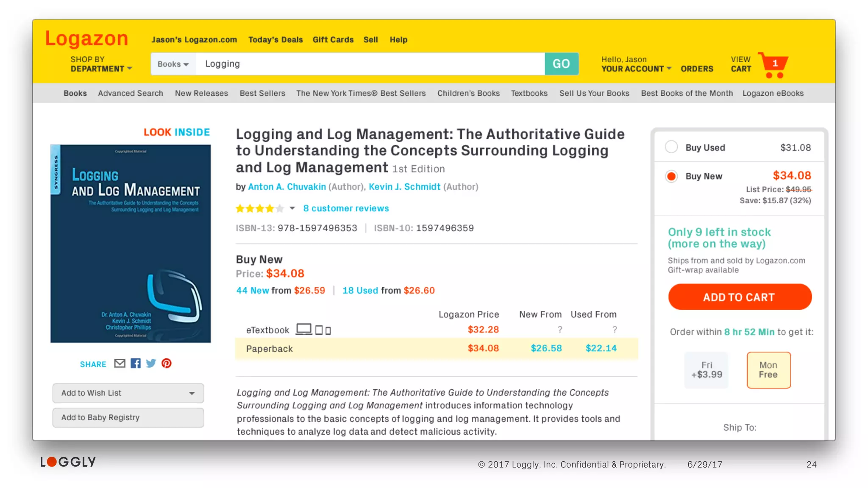Click the Loggly logo in the footer

[68, 462]
